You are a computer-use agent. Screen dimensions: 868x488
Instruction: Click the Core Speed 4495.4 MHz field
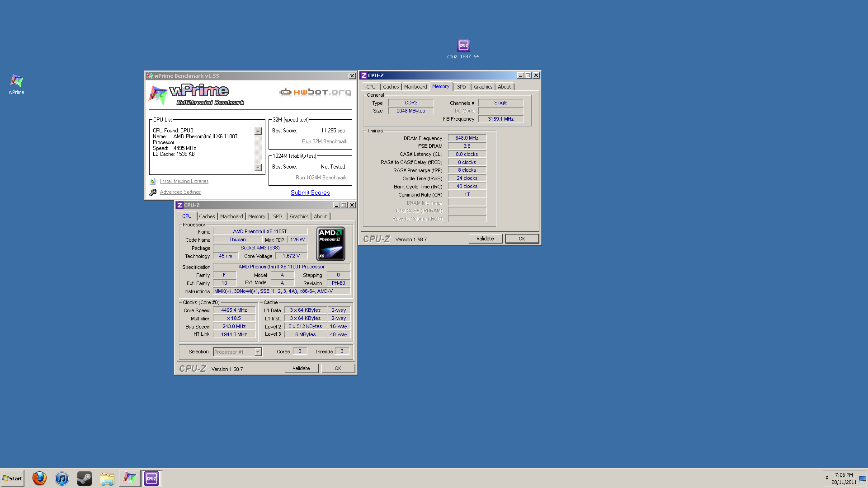pyautogui.click(x=234, y=310)
